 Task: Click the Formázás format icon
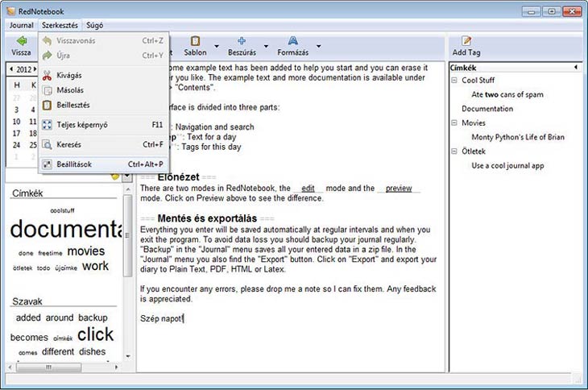pos(293,40)
